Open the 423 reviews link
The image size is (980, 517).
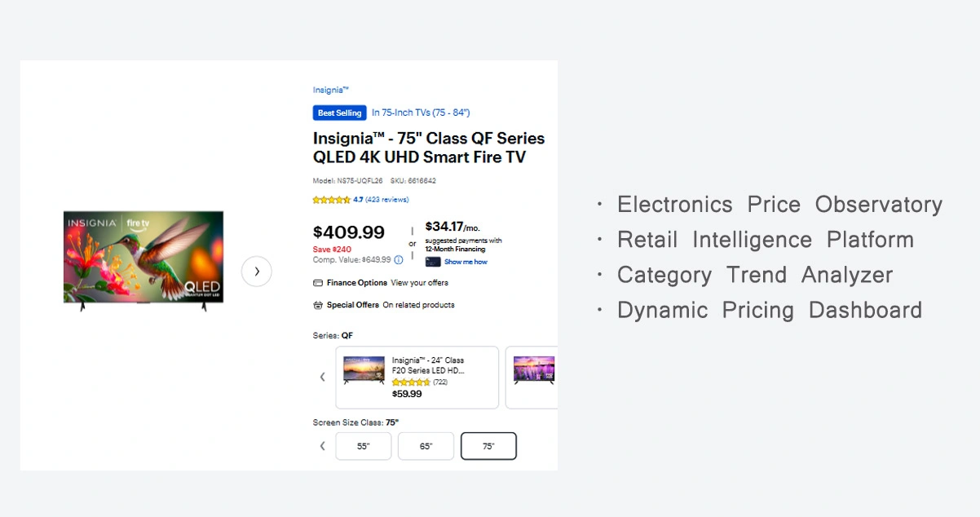(x=387, y=200)
